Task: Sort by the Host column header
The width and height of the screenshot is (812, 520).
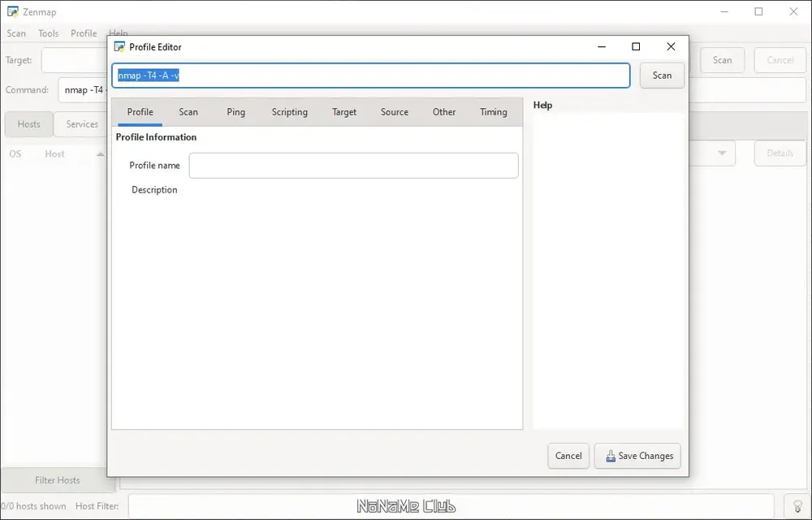Action: pos(54,154)
